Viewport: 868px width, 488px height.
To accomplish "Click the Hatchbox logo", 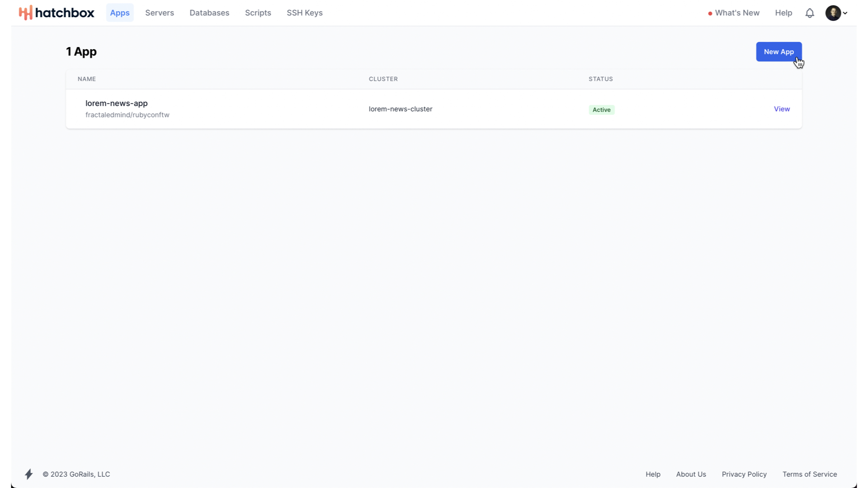I will [x=57, y=13].
